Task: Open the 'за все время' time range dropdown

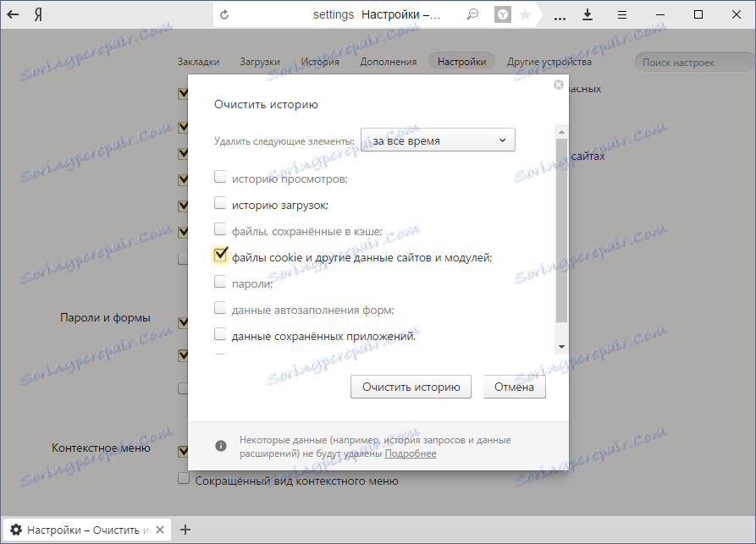Action: tap(437, 140)
